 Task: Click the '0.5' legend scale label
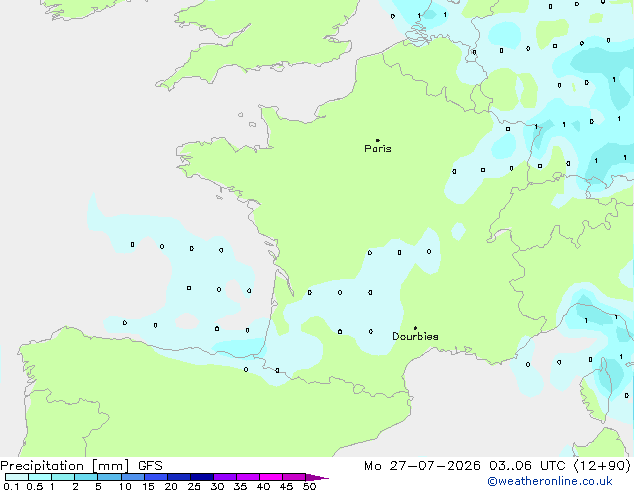coord(35,486)
